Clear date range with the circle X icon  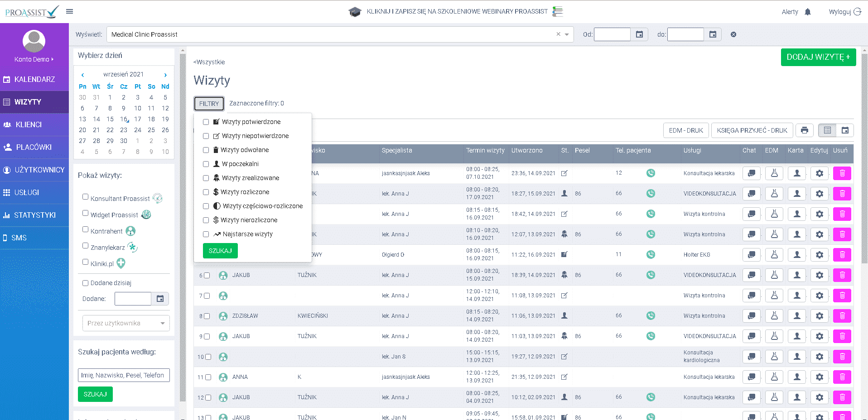pos(733,34)
